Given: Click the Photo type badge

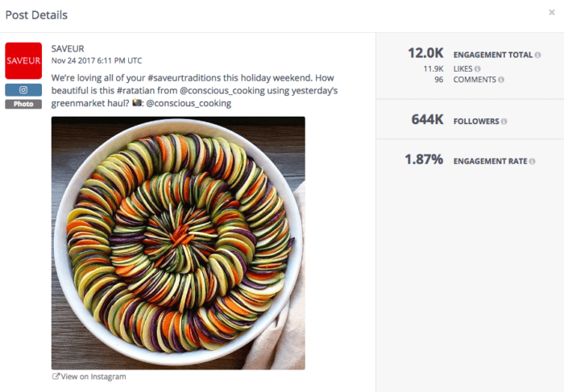Looking at the screenshot, I should tap(23, 104).
